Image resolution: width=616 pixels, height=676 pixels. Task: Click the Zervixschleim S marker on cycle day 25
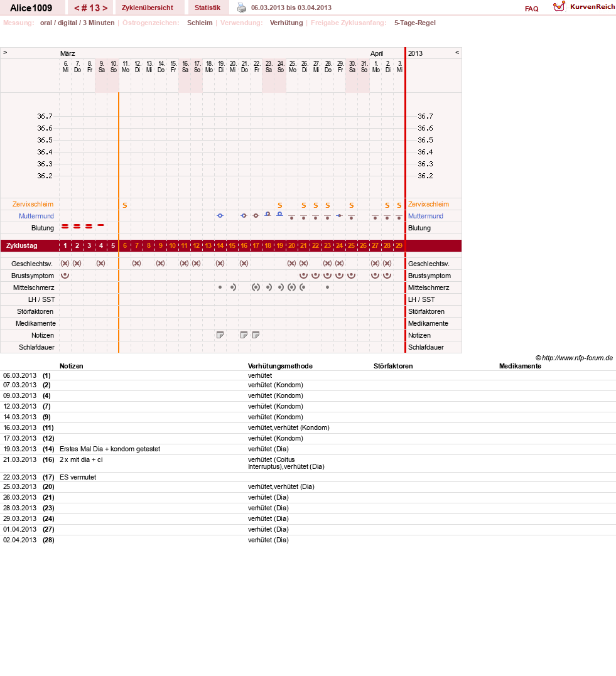pyautogui.click(x=352, y=205)
